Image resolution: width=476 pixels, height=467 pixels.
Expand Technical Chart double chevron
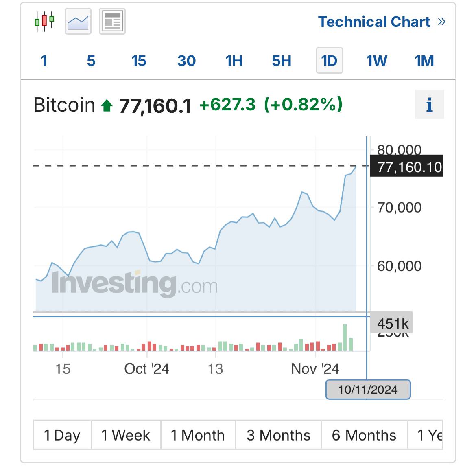441,22
